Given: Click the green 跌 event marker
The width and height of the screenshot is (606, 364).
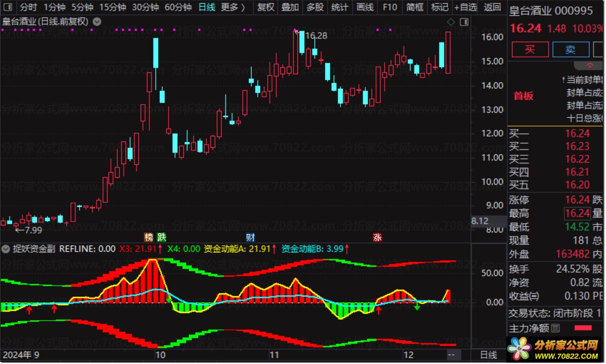Looking at the screenshot, I should pos(162,237).
